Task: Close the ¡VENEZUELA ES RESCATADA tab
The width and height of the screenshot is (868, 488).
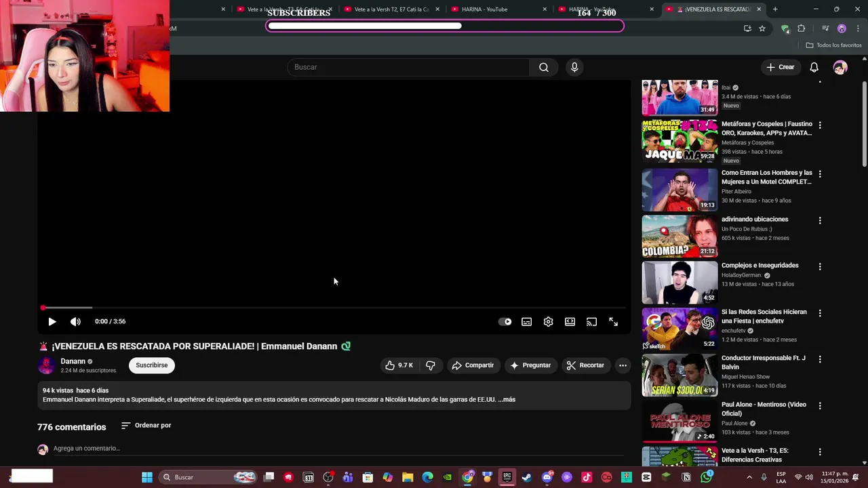Action: point(759,9)
